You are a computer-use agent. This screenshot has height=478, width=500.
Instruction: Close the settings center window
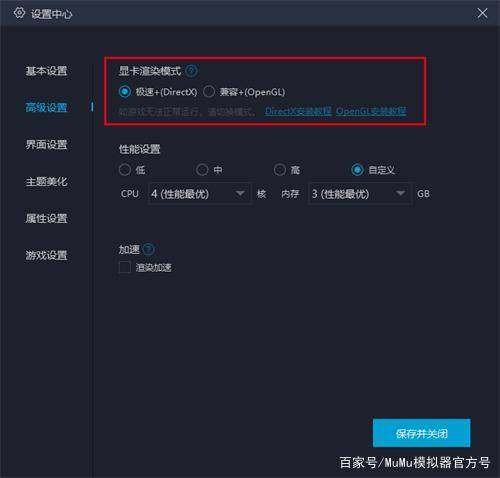(482, 13)
